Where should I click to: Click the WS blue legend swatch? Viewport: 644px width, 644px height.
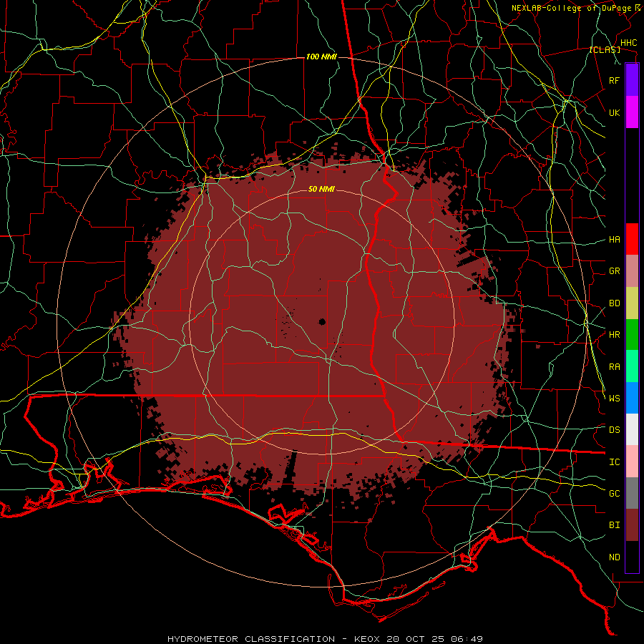tap(632, 398)
